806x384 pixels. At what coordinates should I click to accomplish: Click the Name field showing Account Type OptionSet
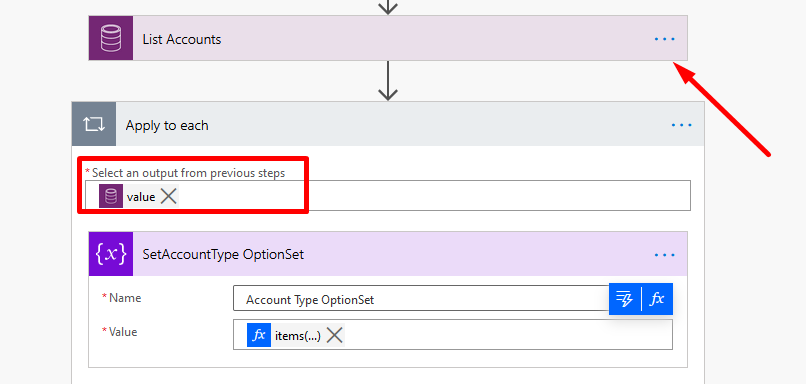(421, 299)
